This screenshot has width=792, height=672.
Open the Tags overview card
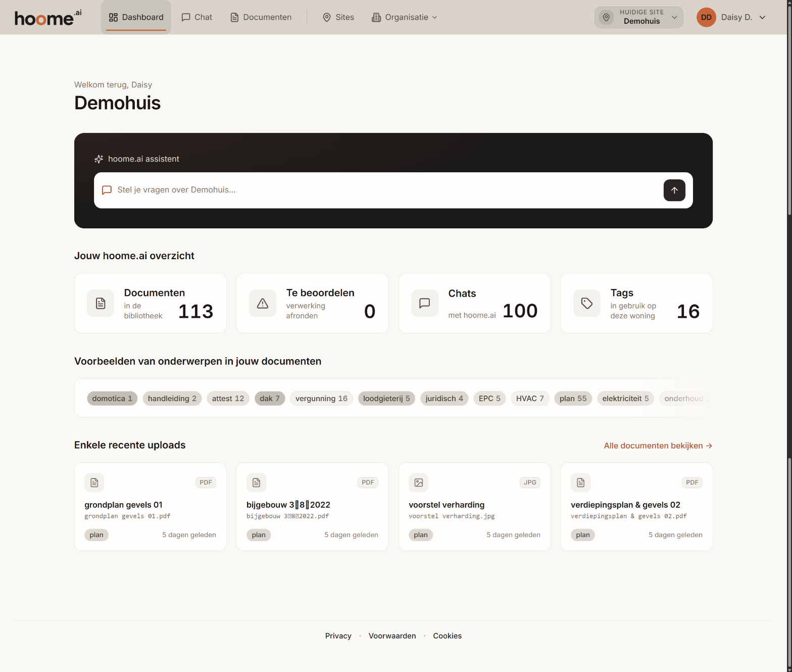click(636, 303)
